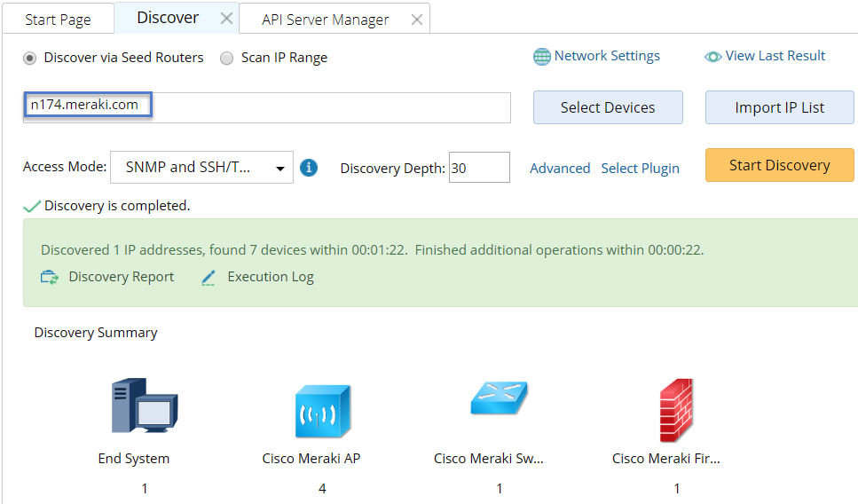Click the Cisco Meraki Firewall icon
The image size is (858, 504).
(676, 410)
